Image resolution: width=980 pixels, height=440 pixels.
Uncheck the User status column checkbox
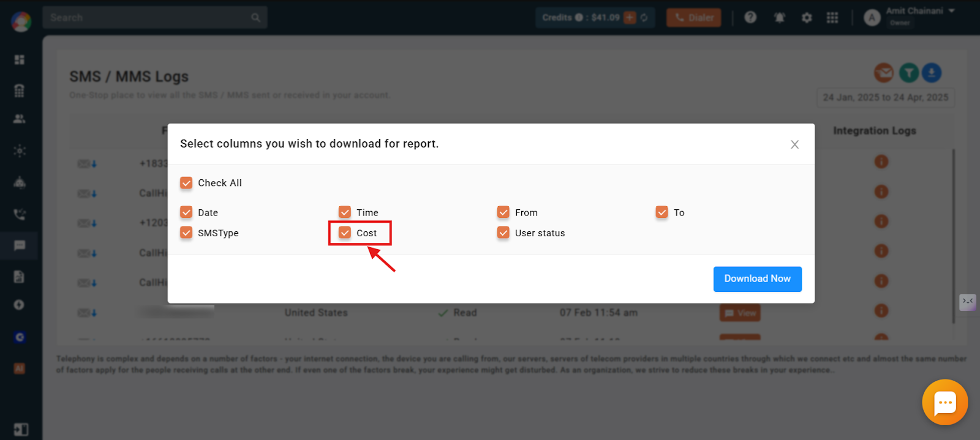pos(503,233)
